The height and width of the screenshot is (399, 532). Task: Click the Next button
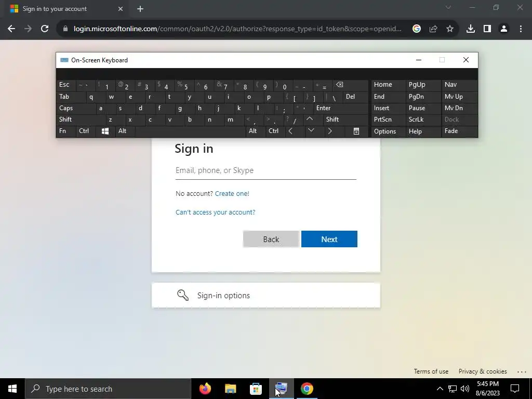pyautogui.click(x=329, y=239)
